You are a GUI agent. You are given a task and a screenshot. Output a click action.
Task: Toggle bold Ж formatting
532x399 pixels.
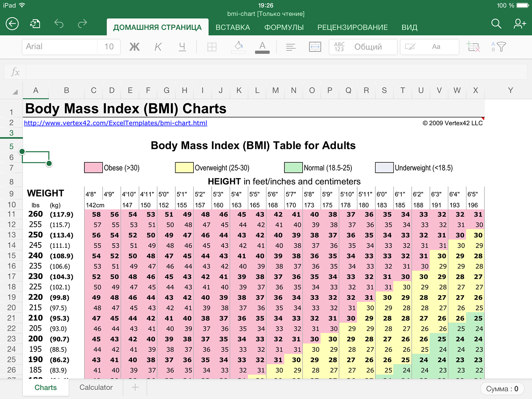tap(134, 47)
